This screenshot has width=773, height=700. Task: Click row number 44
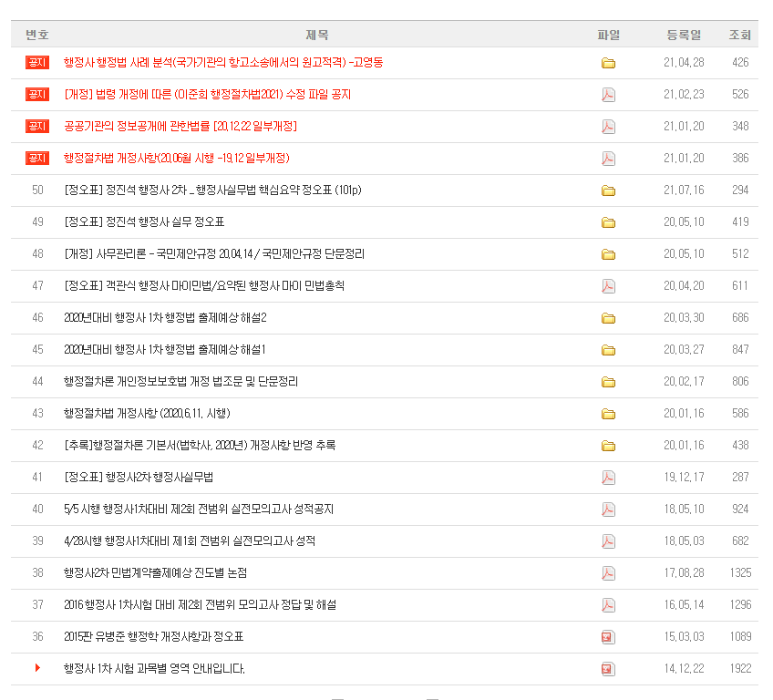(37, 382)
